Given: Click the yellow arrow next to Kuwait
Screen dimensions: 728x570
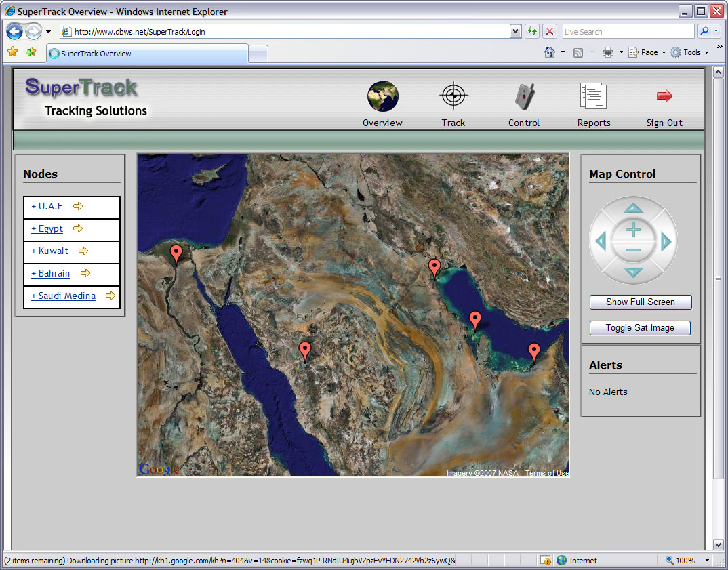Looking at the screenshot, I should (83, 251).
